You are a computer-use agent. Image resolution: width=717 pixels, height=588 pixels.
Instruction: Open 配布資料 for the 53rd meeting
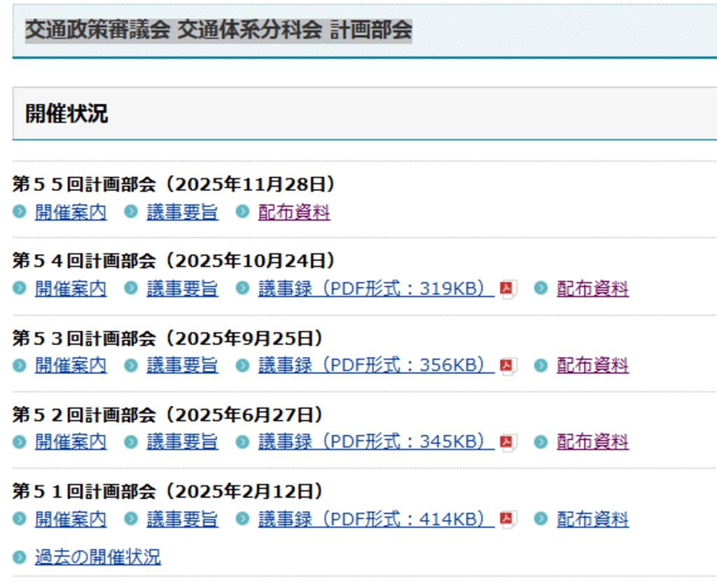click(592, 365)
